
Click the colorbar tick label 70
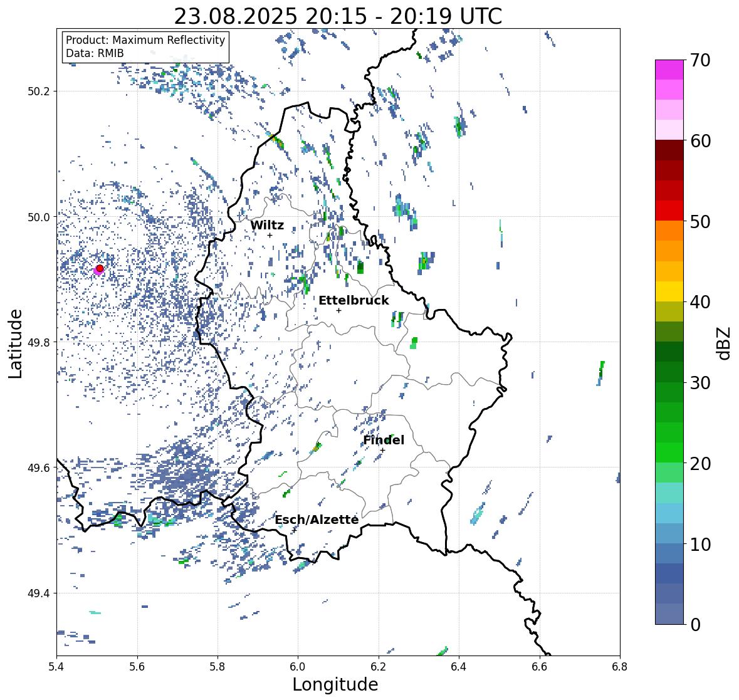pos(700,60)
